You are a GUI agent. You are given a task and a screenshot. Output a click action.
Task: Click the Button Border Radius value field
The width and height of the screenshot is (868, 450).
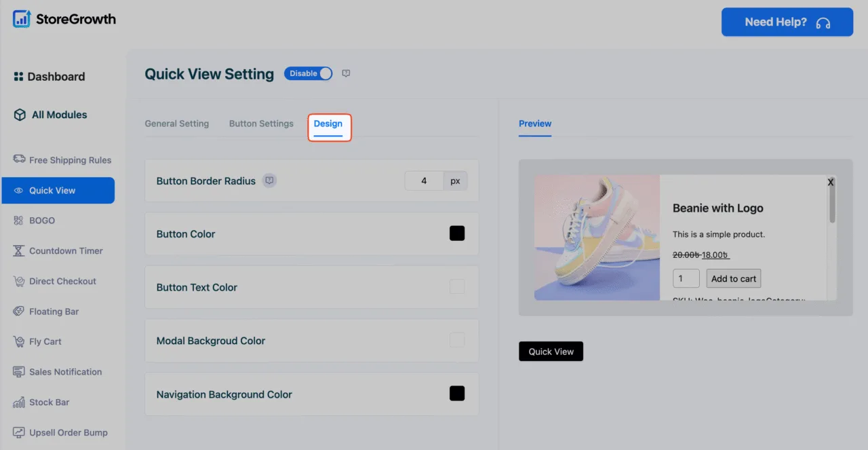coord(425,181)
